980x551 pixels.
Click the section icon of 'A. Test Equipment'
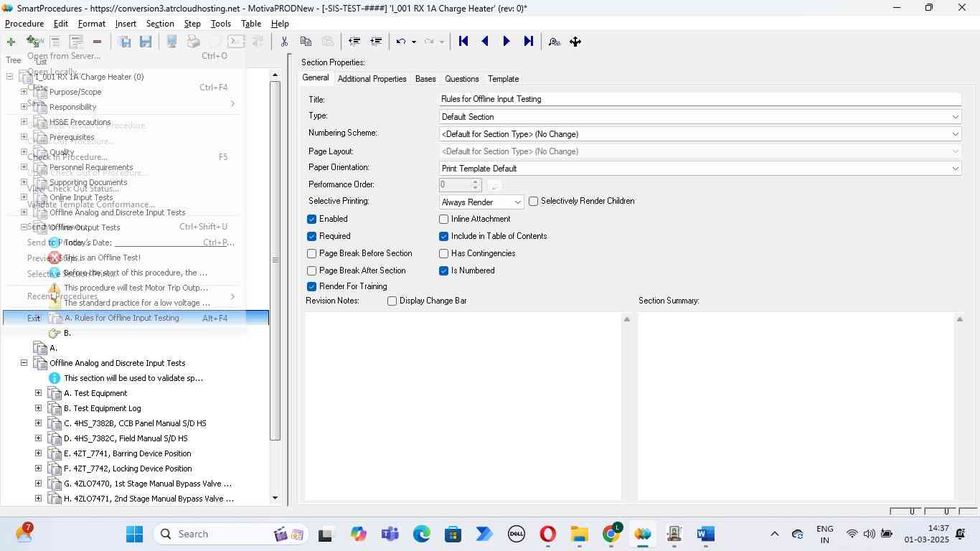point(55,393)
